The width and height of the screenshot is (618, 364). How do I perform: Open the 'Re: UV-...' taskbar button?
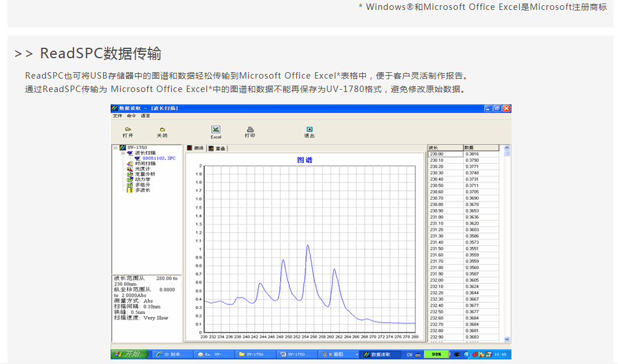click(x=214, y=355)
